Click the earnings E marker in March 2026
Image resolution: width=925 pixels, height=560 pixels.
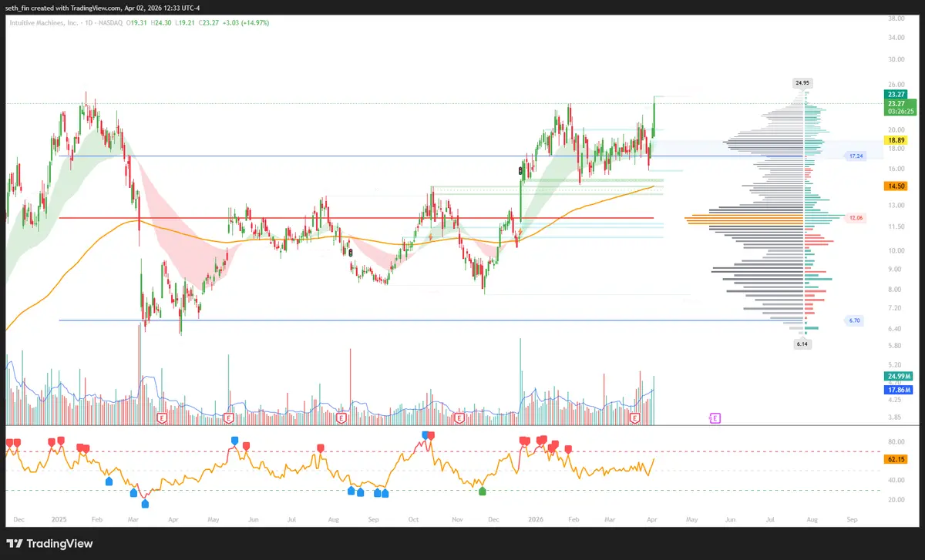(x=635, y=417)
